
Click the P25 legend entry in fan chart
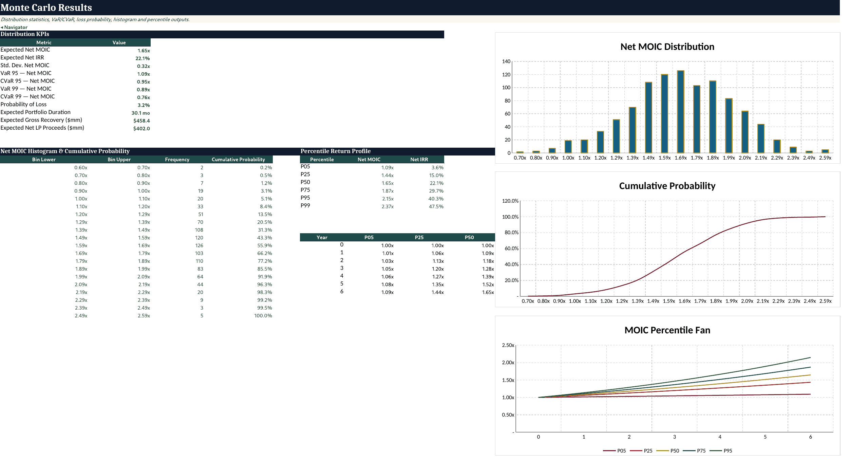(641, 450)
